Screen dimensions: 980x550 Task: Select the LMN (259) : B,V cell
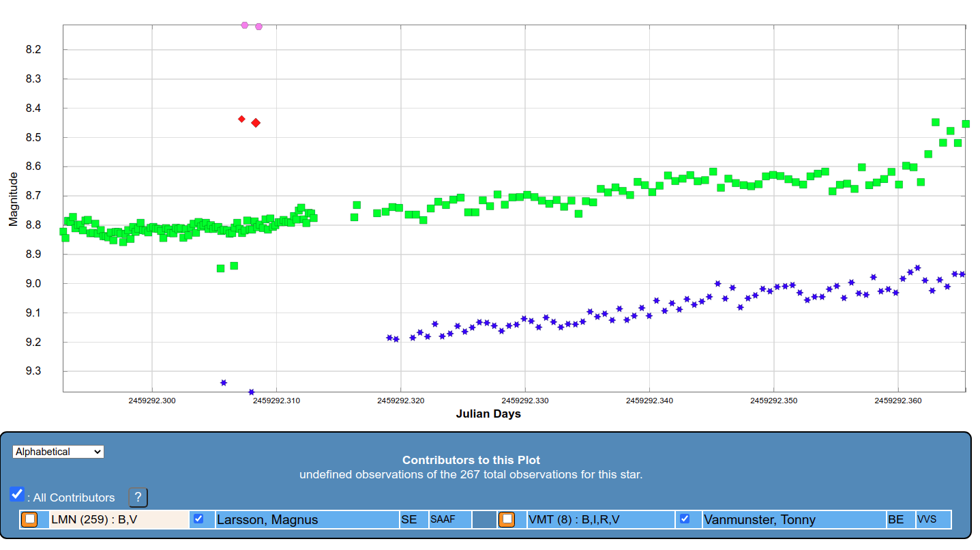pyautogui.click(x=119, y=520)
